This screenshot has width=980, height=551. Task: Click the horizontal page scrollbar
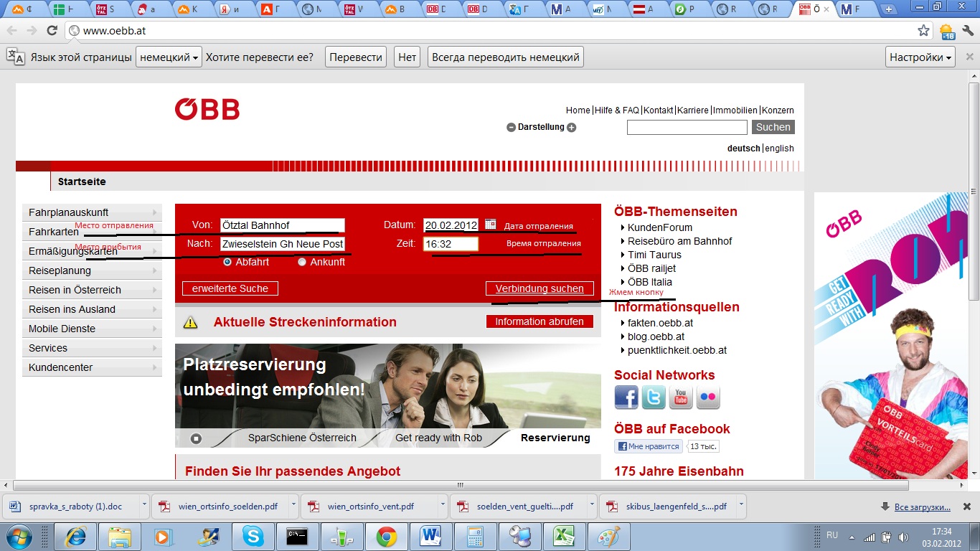click(x=460, y=485)
